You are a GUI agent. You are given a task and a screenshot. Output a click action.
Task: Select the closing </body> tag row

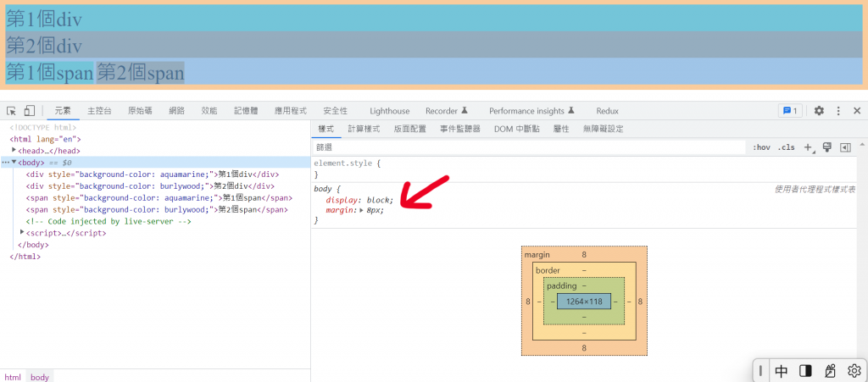33,245
